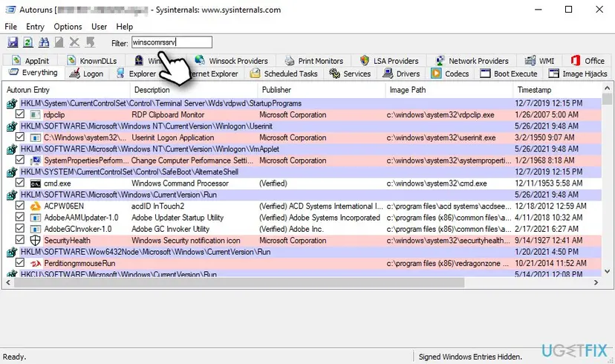This screenshot has height=364, width=615.
Task: Click the Autorun Entry column header
Action: point(66,90)
